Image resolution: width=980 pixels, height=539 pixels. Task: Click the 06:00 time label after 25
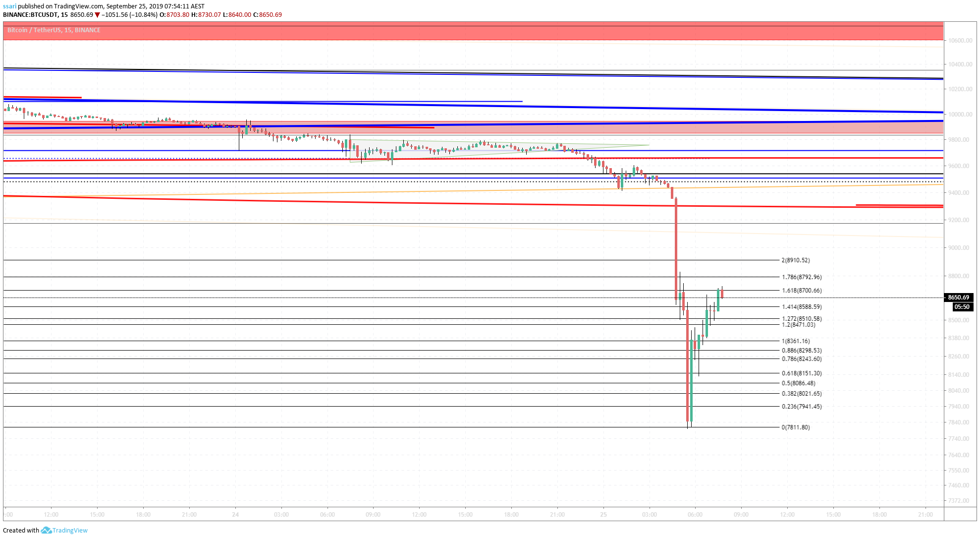695,515
